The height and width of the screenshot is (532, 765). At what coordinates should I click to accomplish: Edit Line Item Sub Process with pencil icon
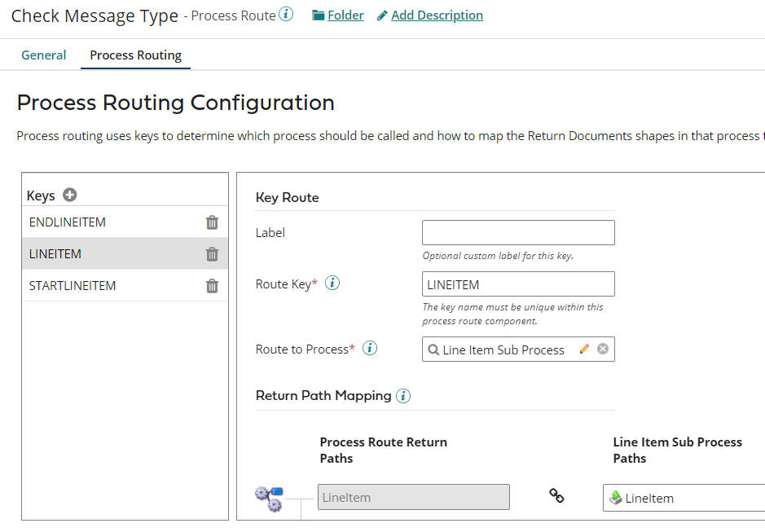pyautogui.click(x=584, y=349)
